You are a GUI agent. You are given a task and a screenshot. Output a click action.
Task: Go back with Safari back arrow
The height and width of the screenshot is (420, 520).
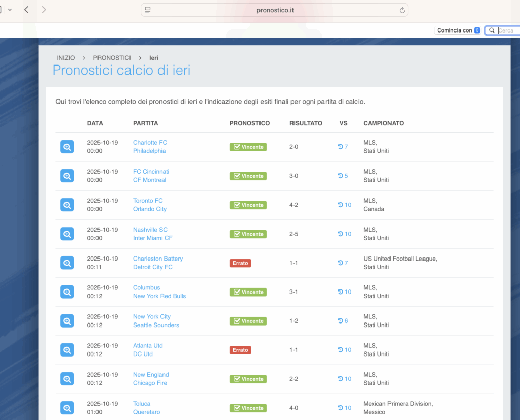pyautogui.click(x=26, y=10)
